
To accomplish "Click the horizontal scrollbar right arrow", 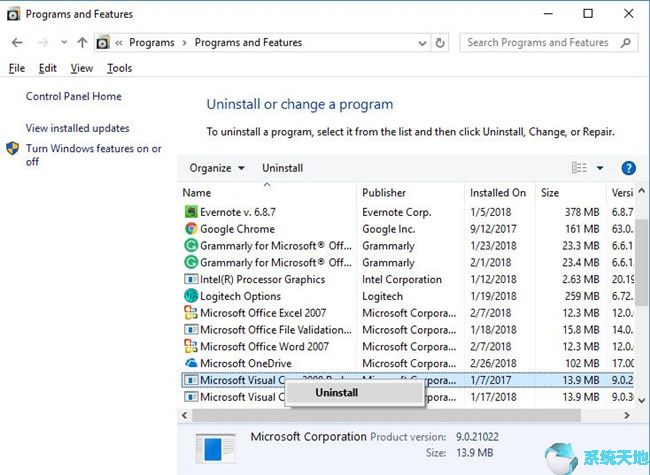I will pyautogui.click(x=626, y=414).
